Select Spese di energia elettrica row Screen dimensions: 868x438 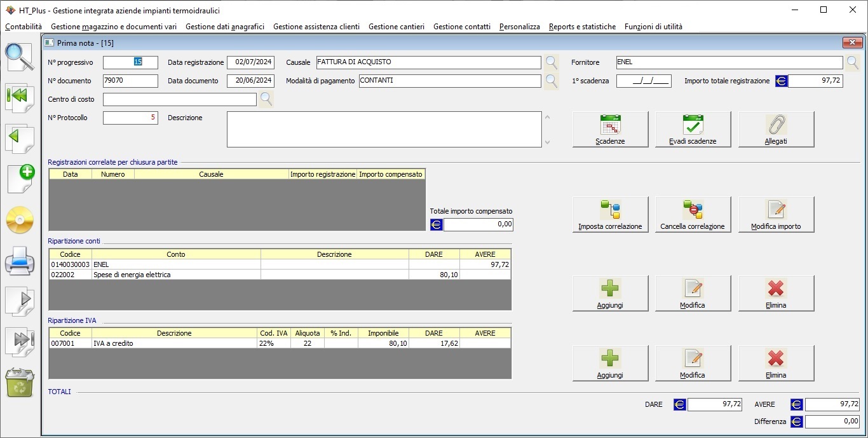(280, 275)
